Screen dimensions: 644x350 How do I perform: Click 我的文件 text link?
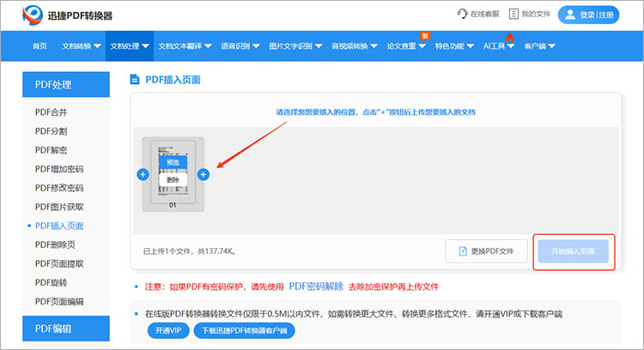pos(536,14)
